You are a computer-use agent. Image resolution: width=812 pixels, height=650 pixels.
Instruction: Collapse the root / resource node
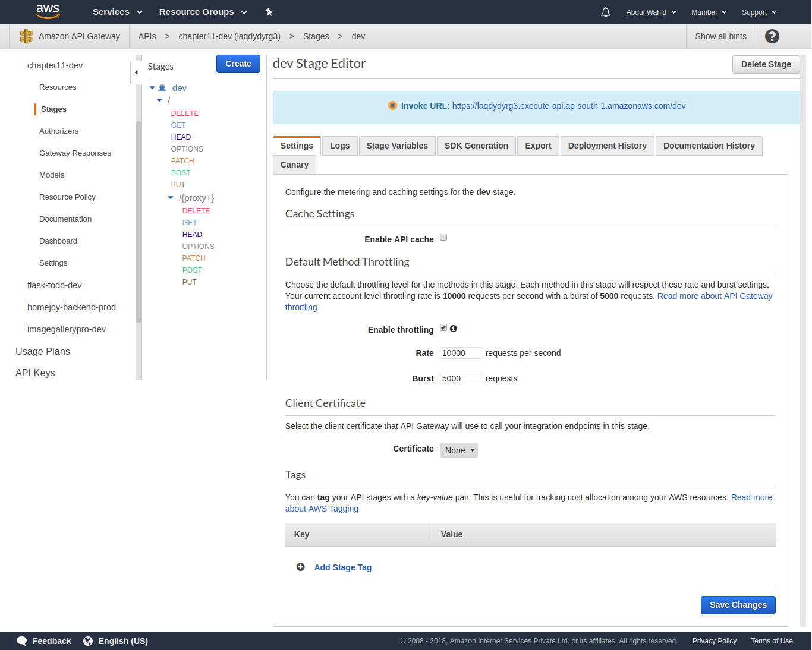(159, 100)
